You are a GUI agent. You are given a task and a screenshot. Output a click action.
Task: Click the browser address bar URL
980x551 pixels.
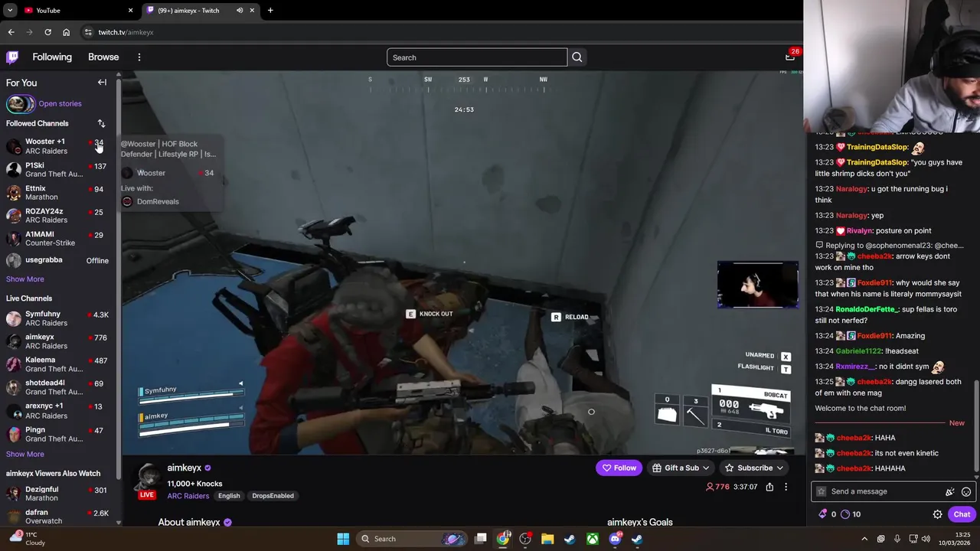point(126,32)
